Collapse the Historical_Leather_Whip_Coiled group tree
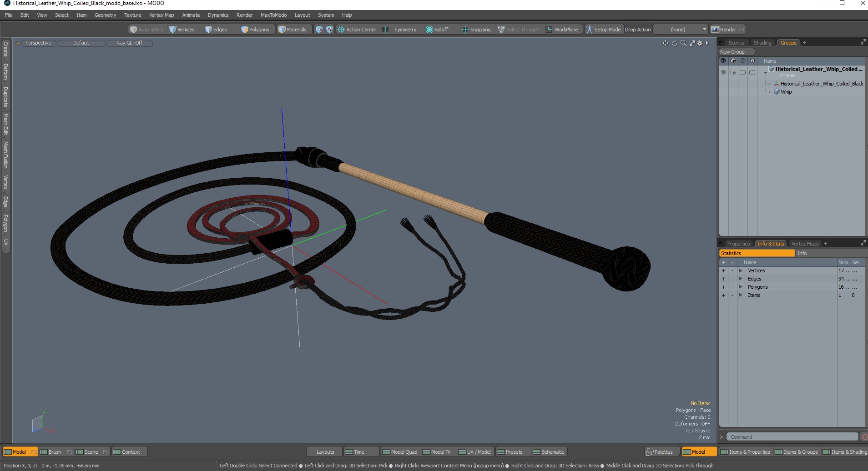 [x=766, y=72]
